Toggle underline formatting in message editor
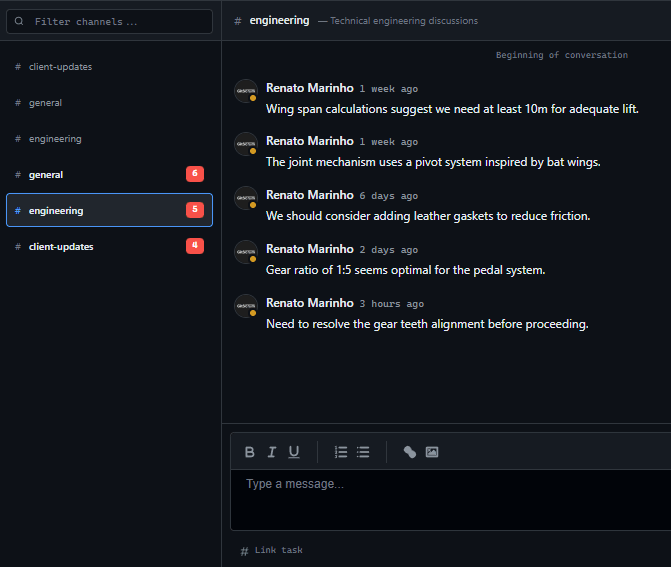 click(294, 452)
